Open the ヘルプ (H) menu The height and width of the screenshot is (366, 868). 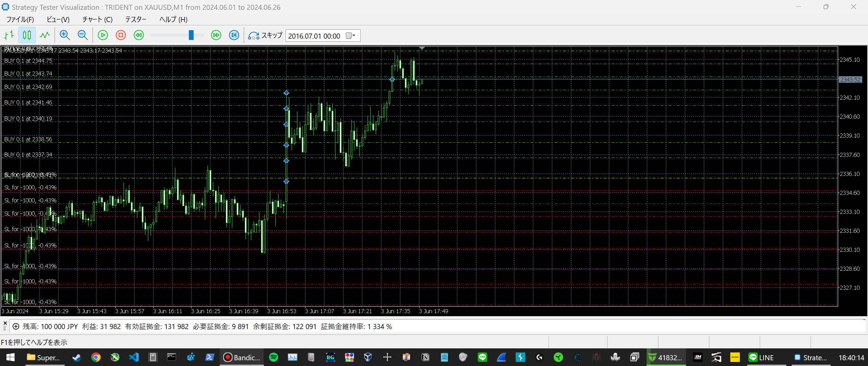[x=173, y=19]
